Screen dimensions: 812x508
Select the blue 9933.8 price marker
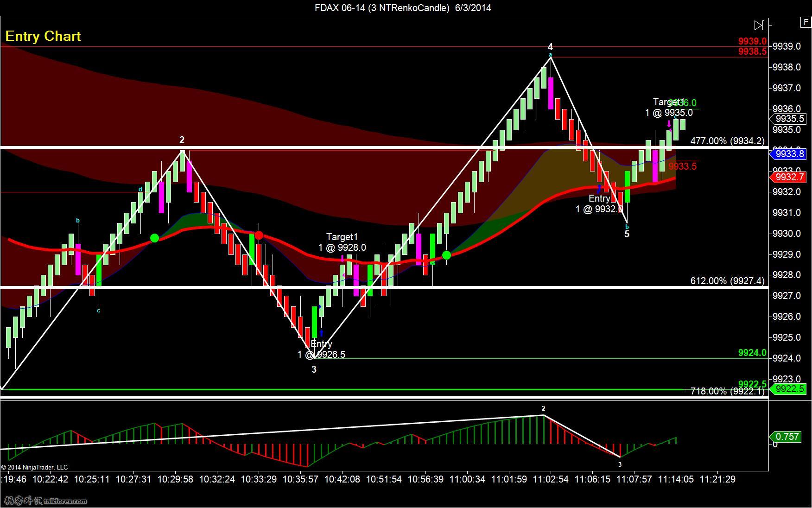click(788, 154)
